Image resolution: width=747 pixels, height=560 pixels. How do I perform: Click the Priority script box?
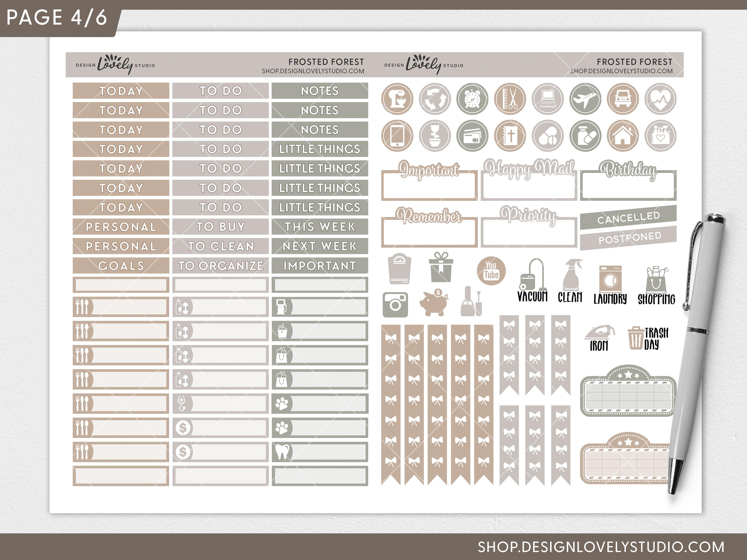click(x=529, y=226)
